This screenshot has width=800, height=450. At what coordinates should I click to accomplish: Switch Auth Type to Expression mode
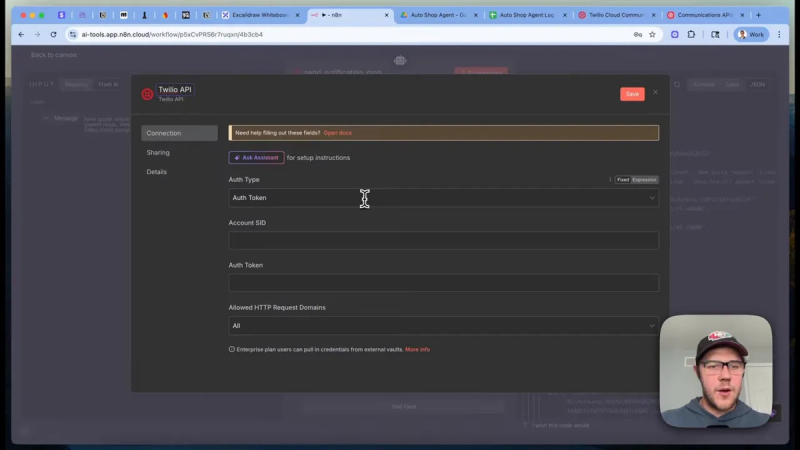tap(644, 180)
